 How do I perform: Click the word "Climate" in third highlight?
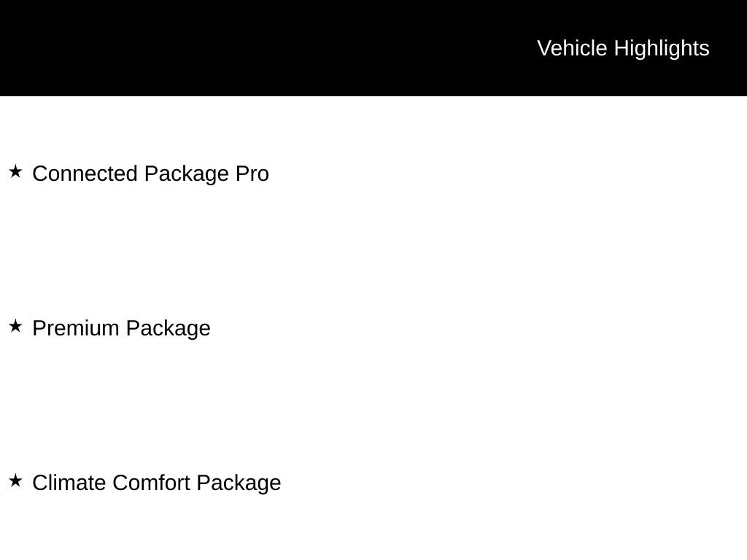[x=69, y=483]
